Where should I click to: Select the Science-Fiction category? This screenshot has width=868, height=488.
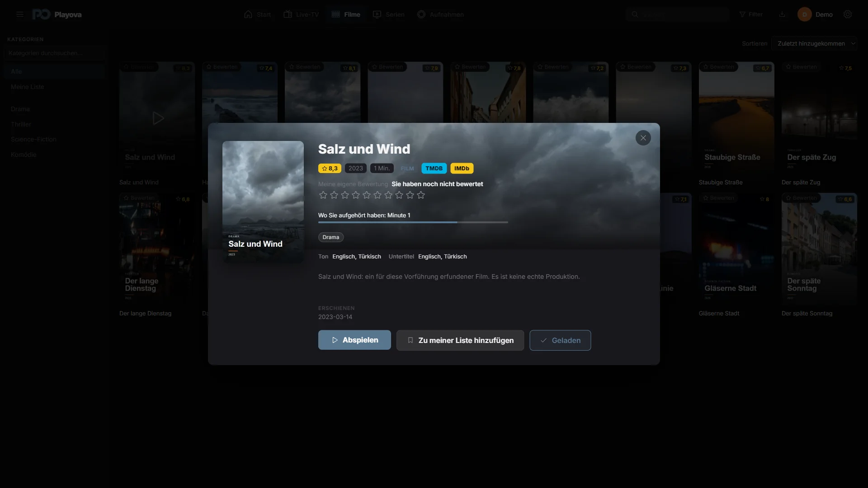[54, 139]
